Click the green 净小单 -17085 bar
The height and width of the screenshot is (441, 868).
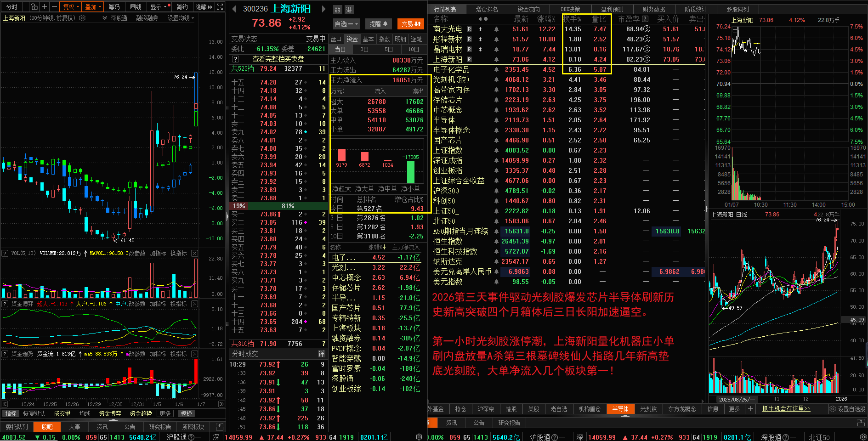pos(411,172)
